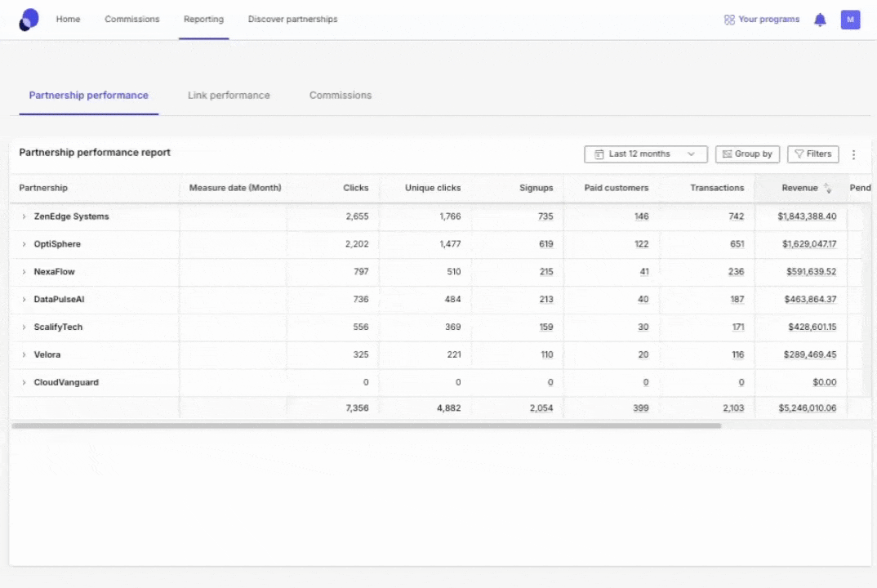The height and width of the screenshot is (588, 877).
Task: Expand the Velora row
Action: [x=24, y=354]
